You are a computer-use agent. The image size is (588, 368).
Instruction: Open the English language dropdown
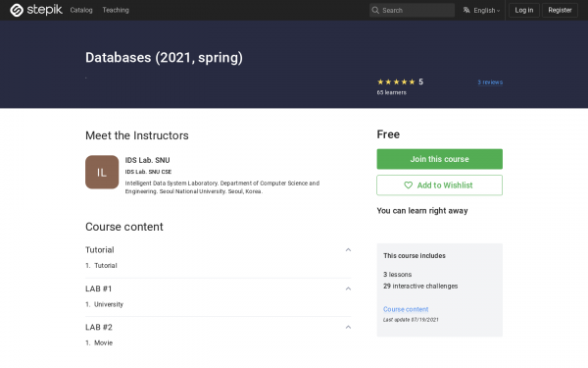(x=481, y=10)
